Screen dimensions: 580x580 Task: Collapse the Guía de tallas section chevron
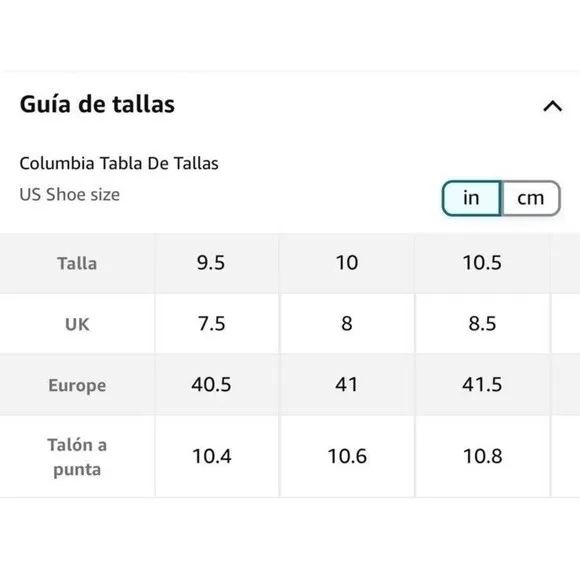552,106
